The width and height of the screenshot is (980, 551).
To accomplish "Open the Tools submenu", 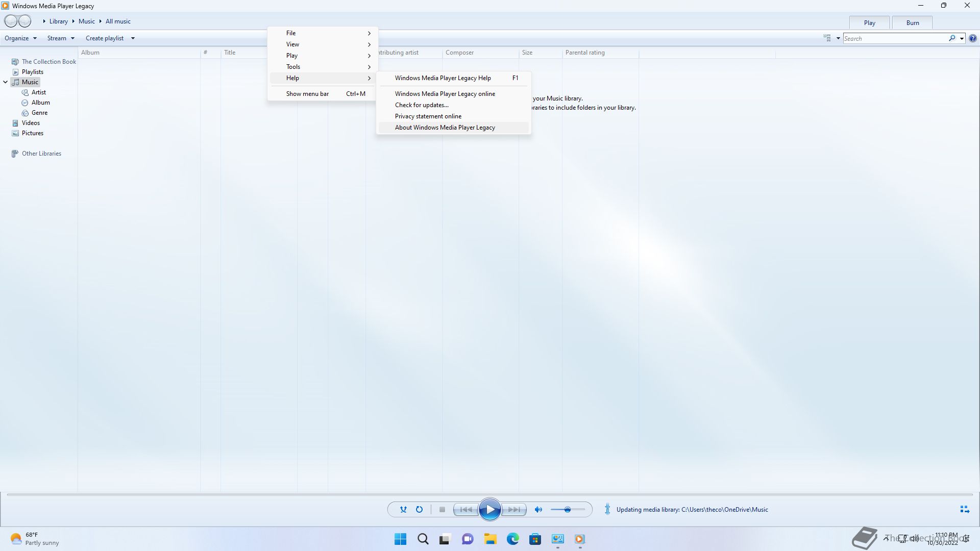I will coord(323,67).
